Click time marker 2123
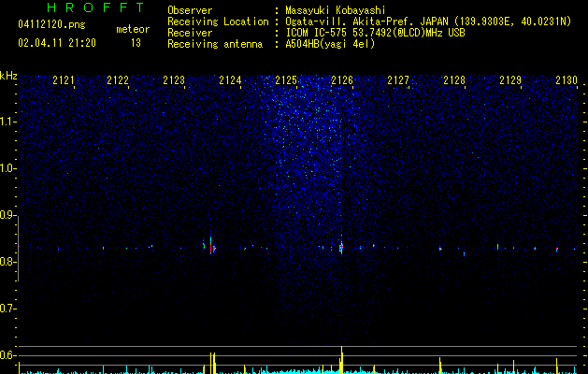The width and height of the screenshot is (588, 374). click(174, 80)
